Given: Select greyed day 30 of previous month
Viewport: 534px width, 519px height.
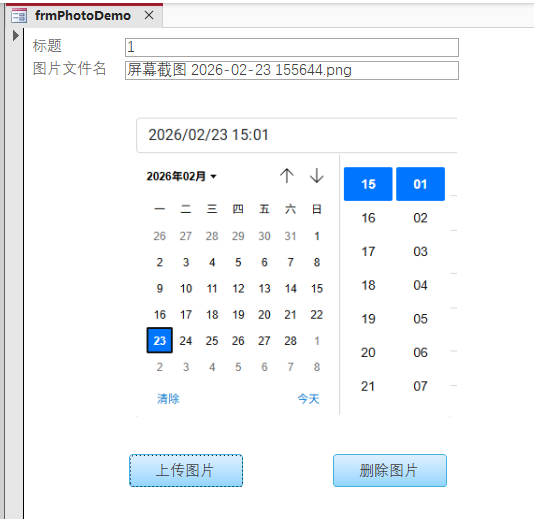Looking at the screenshot, I should [264, 236].
